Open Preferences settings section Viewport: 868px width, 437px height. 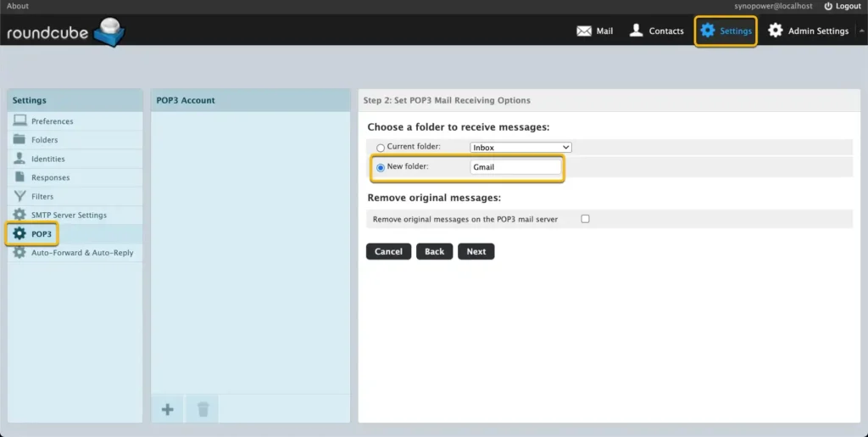pyautogui.click(x=75, y=120)
